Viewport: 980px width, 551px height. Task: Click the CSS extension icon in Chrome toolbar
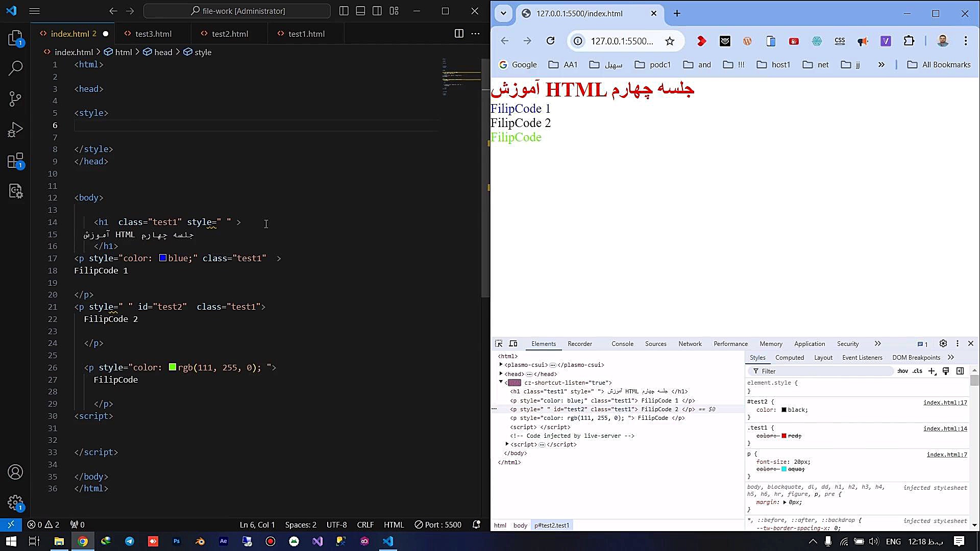840,41
